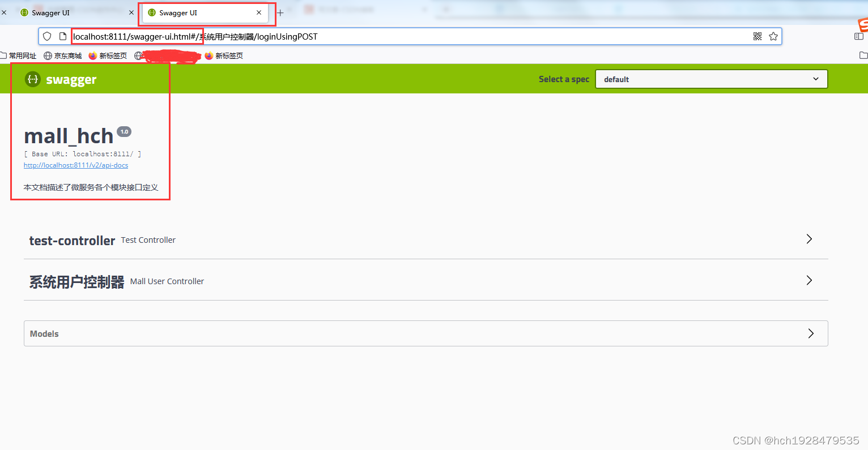This screenshot has height=450, width=868.
Task: Click the Select a spec label
Action: [x=564, y=79]
